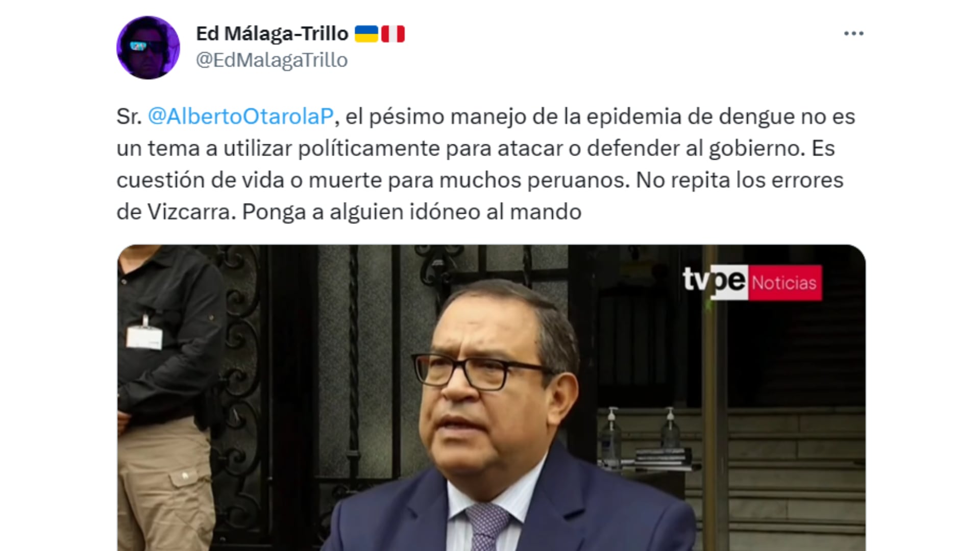Click the Peru flag emoji
The width and height of the screenshot is (980, 551).
[x=393, y=34]
